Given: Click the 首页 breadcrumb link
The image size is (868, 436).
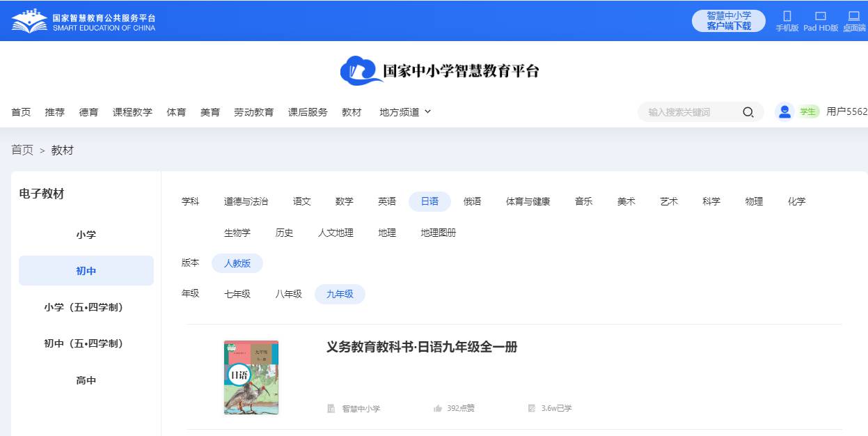Looking at the screenshot, I should coord(22,150).
